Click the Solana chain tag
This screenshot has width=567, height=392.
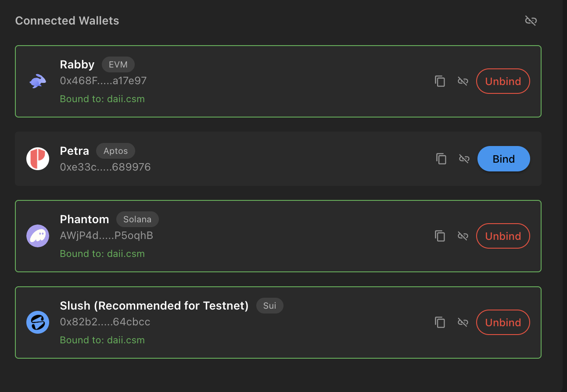(137, 219)
